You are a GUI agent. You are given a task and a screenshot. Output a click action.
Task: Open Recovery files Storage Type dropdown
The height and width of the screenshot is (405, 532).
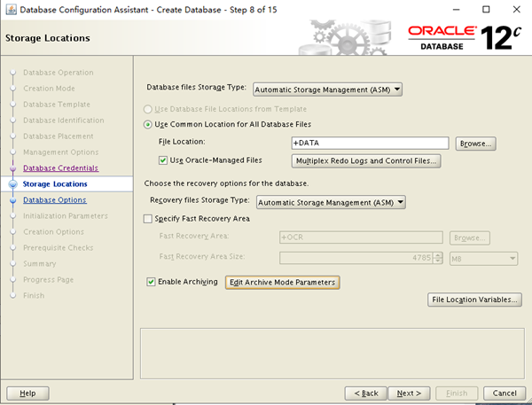tap(331, 202)
